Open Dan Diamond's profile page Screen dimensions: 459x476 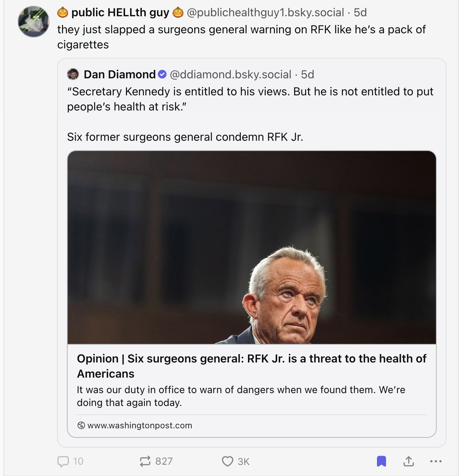(x=118, y=74)
